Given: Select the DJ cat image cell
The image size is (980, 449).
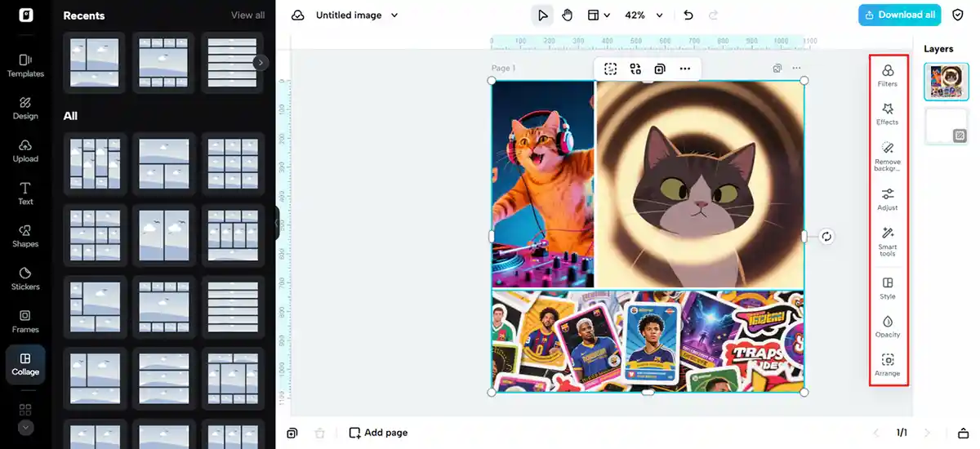Looking at the screenshot, I should pos(543,184).
